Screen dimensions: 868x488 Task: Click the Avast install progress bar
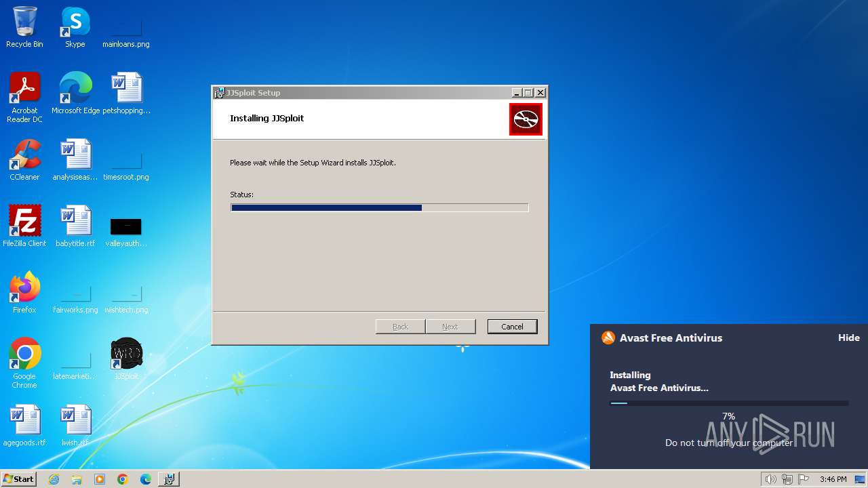point(729,403)
